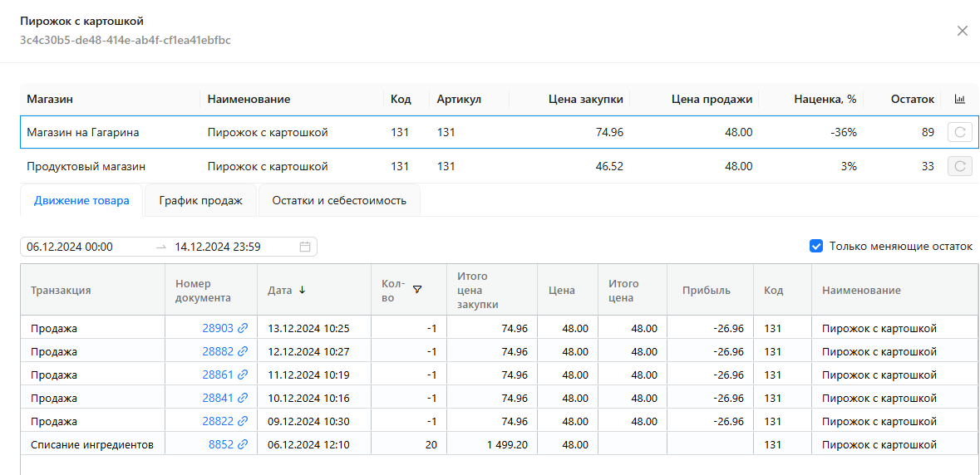Close the Пирожок с картошкой dialog
Viewport: 980px width, 475px height.
[x=962, y=31]
